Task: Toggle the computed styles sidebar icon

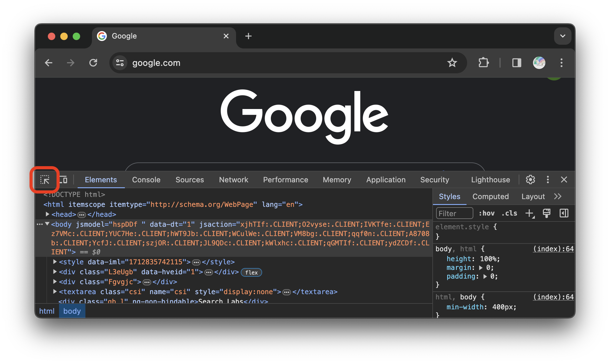Action: click(x=564, y=213)
